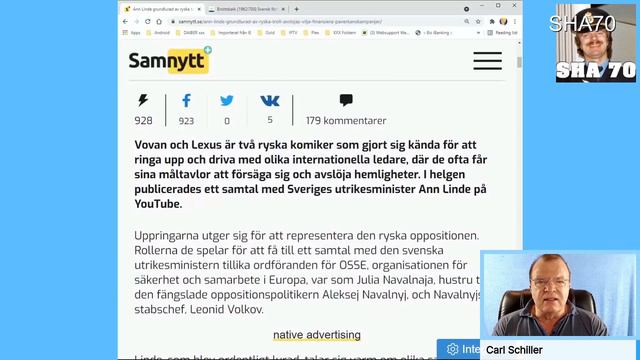Click the 928 total shares count
Viewport: 640px width, 360px height.
coord(143,121)
